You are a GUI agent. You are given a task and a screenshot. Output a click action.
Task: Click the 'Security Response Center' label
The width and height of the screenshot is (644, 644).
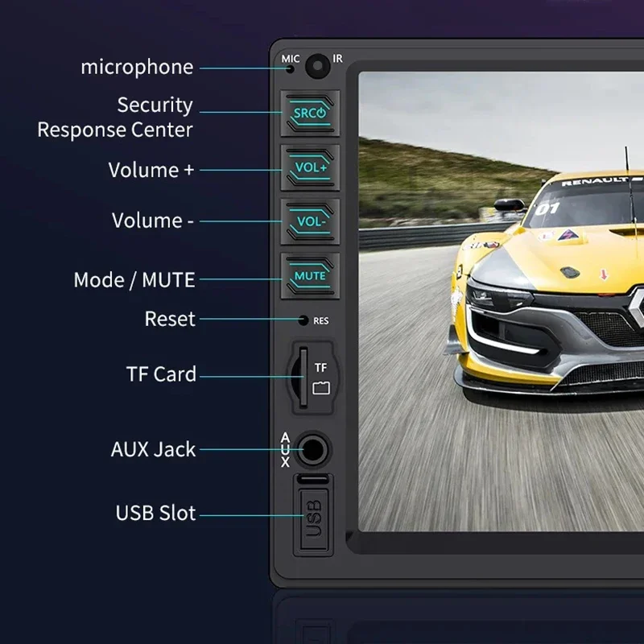117,118
